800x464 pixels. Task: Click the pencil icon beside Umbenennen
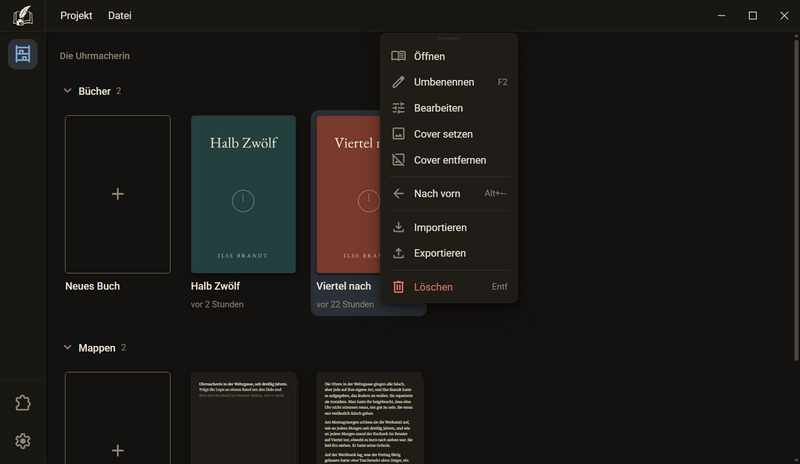tap(398, 82)
